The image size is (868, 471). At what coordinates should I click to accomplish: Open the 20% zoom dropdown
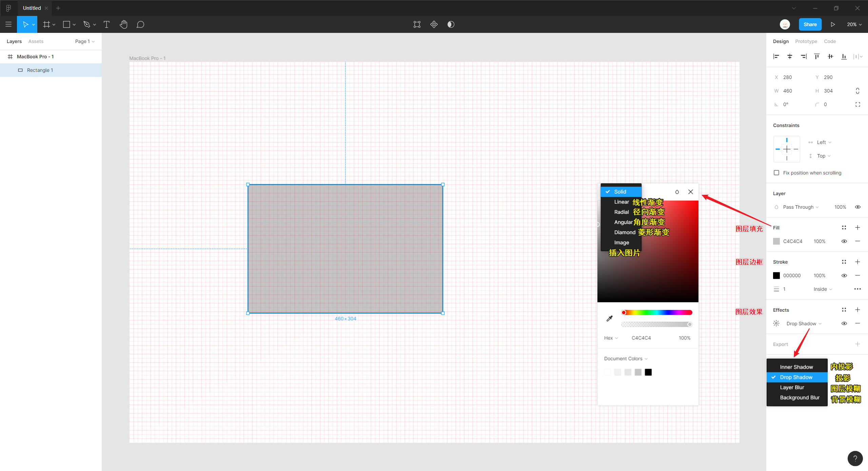pyautogui.click(x=854, y=24)
